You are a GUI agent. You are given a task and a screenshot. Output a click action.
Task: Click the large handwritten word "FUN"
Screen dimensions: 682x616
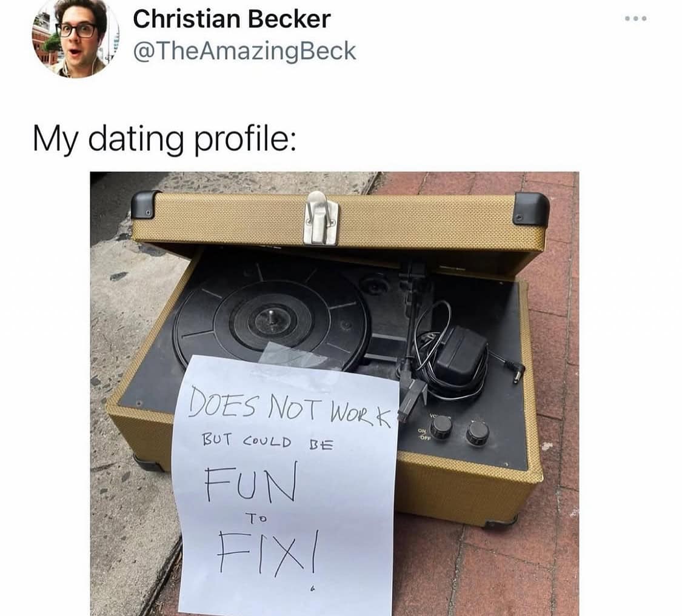click(252, 481)
